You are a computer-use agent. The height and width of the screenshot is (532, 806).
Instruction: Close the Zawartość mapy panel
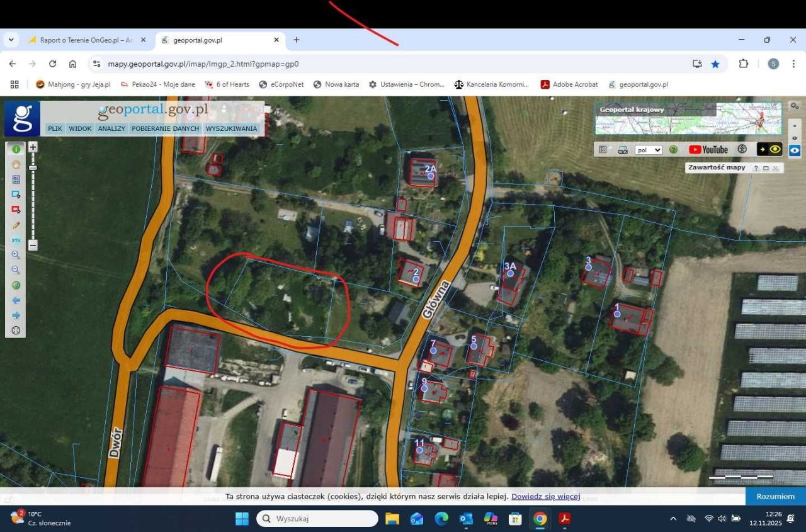(776, 168)
